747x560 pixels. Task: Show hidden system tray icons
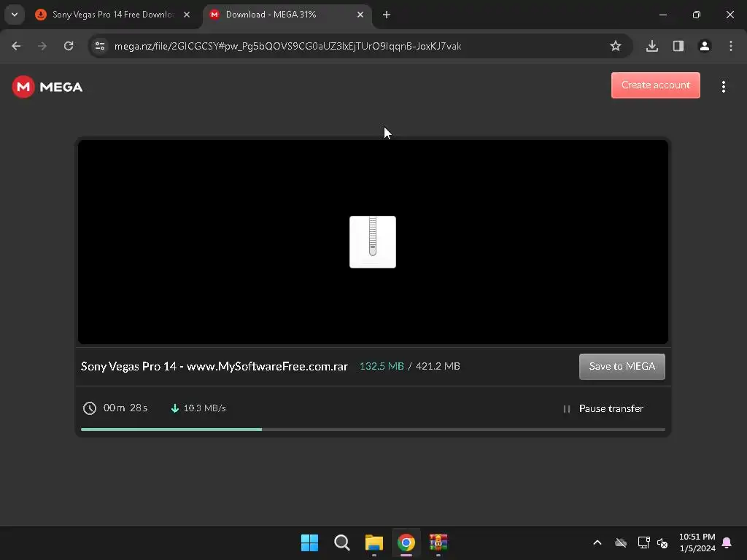tap(597, 542)
